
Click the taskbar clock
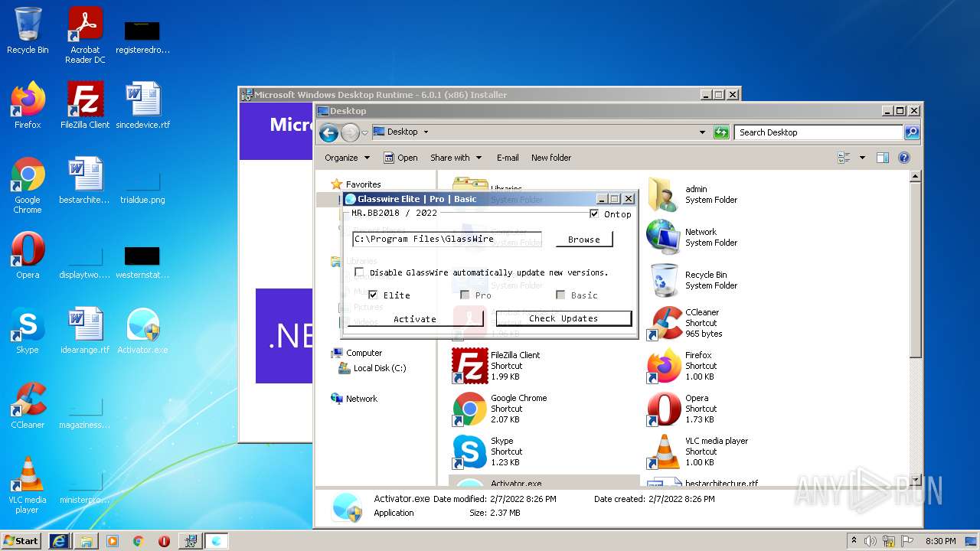pos(940,541)
